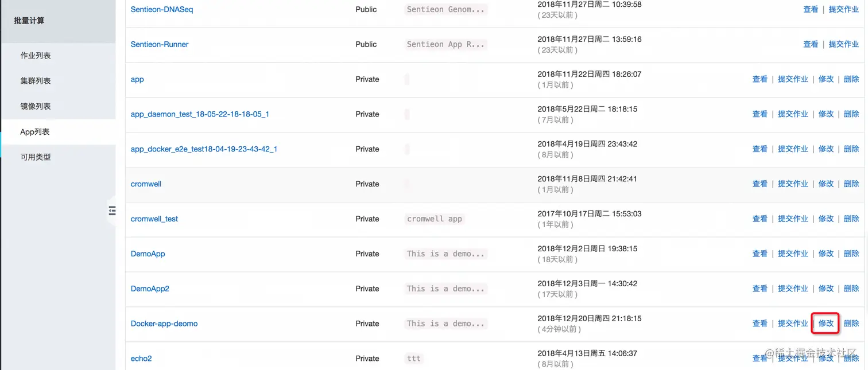Click 提交作业 in the Docker-app-deomo row
The image size is (868, 370).
(793, 324)
